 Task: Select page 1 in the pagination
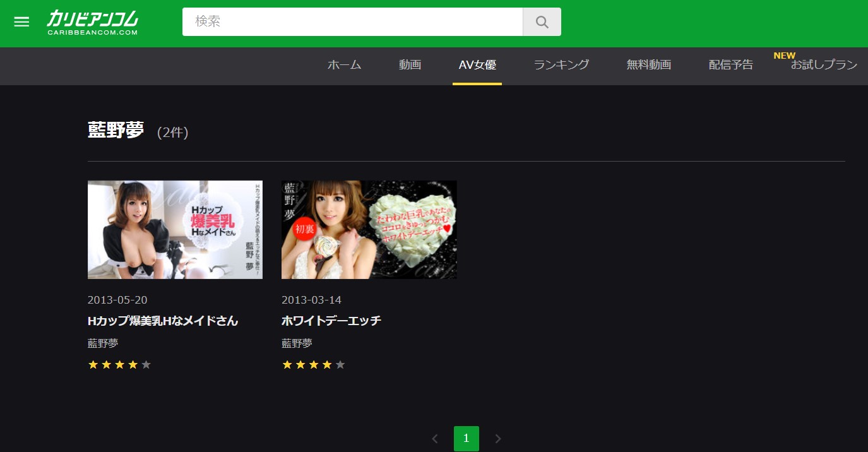tap(466, 438)
